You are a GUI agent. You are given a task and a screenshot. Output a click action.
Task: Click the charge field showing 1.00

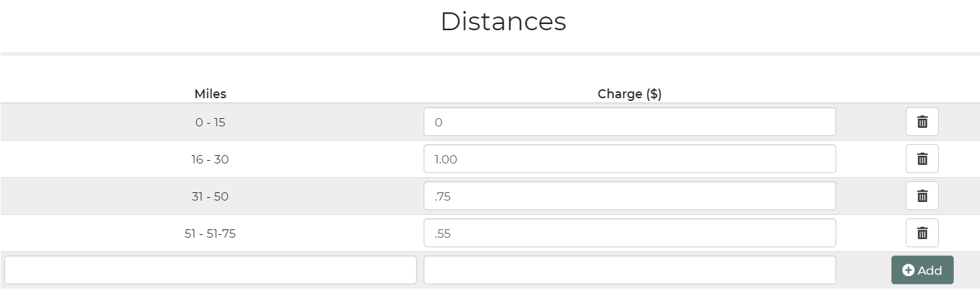coord(629,159)
